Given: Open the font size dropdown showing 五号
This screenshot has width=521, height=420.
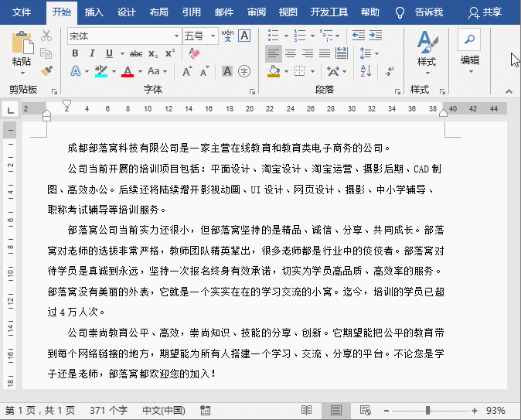Looking at the screenshot, I should (x=212, y=36).
